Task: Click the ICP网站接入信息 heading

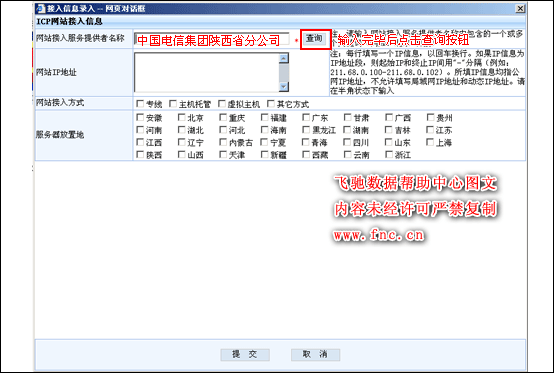Action: click(70, 22)
